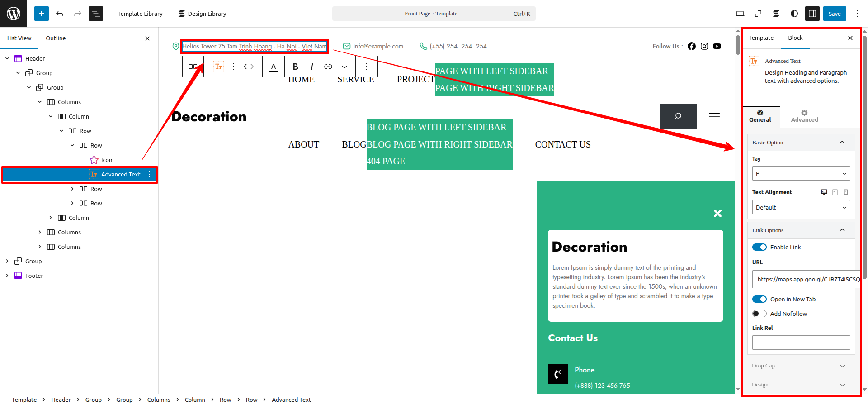Collapse the Header tree item
868x405 pixels.
pos(7,58)
